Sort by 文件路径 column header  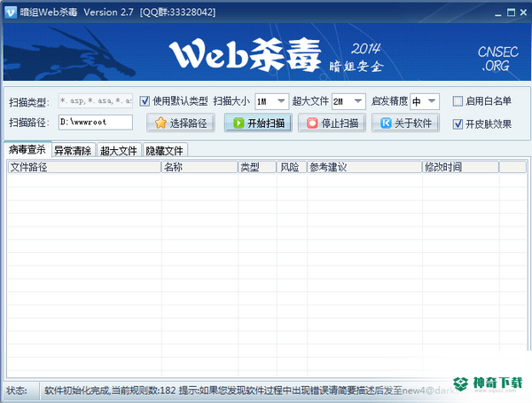coord(84,167)
